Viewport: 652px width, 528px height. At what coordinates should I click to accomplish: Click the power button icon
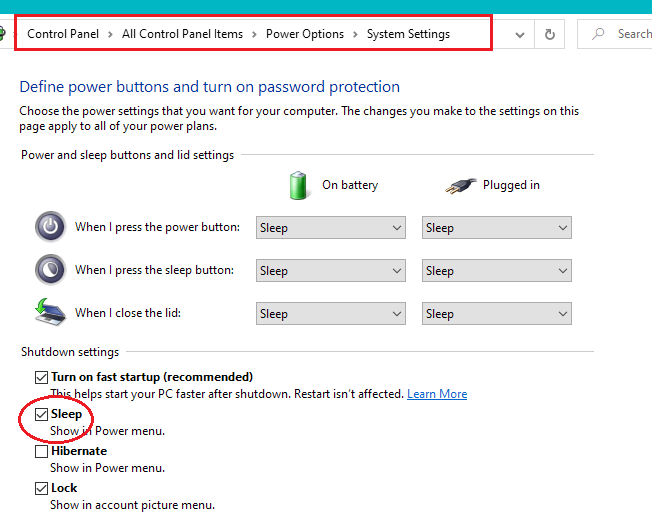(x=50, y=227)
